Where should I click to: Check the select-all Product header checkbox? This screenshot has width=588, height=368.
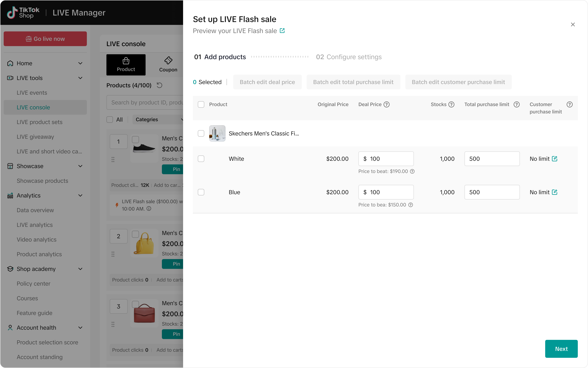pos(201,104)
